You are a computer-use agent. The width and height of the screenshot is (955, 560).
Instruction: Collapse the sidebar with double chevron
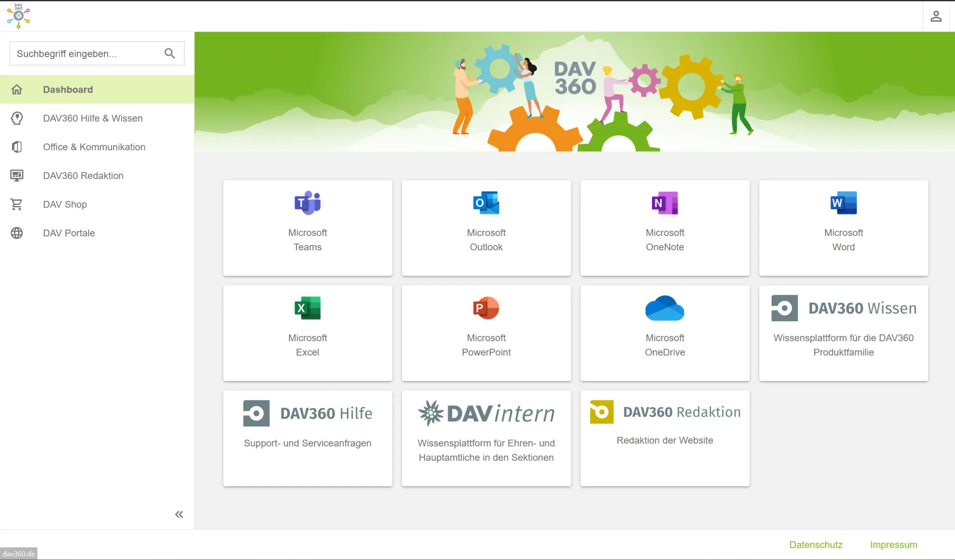[179, 514]
